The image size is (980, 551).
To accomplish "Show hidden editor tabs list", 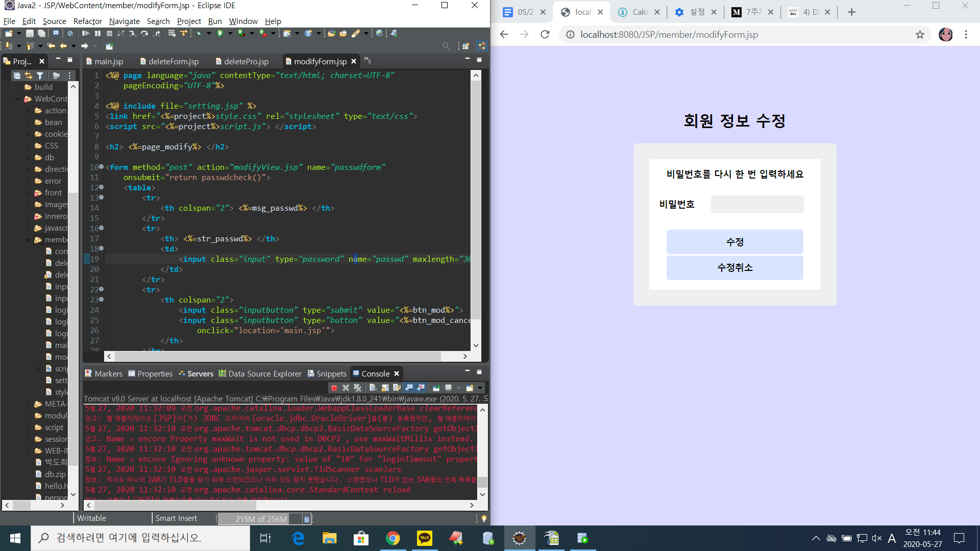I will 367,61.
